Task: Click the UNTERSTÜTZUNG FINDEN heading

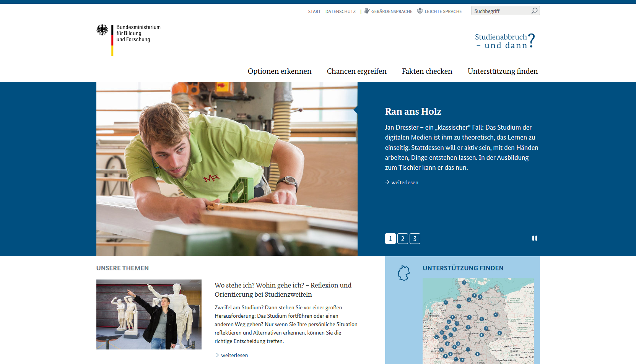Action: (463, 268)
